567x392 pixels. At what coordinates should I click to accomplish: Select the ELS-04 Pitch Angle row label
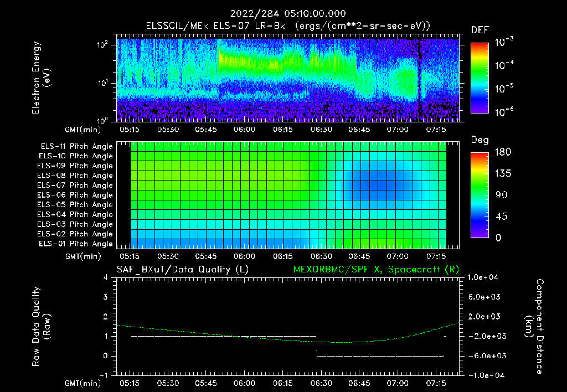(75, 215)
